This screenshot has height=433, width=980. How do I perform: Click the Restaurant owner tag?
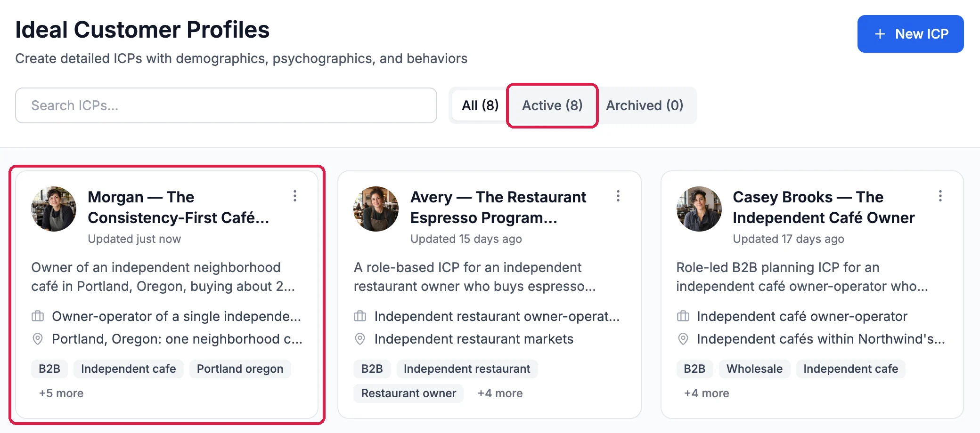(408, 393)
